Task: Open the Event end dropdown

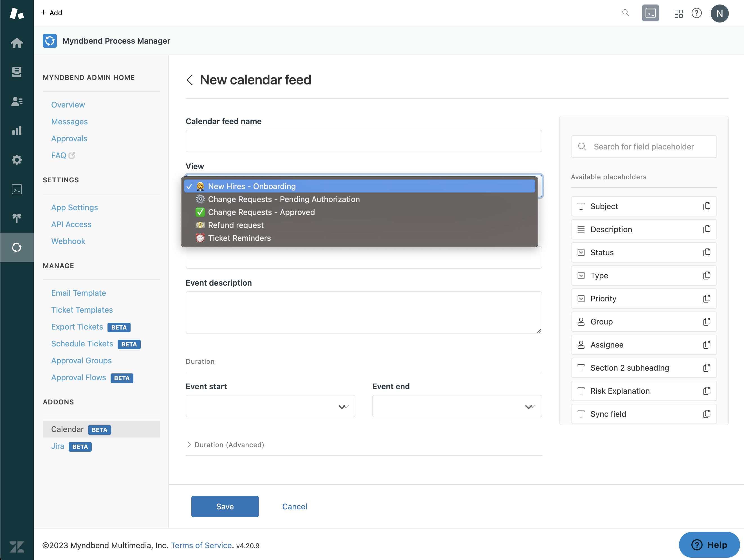Action: (x=457, y=406)
